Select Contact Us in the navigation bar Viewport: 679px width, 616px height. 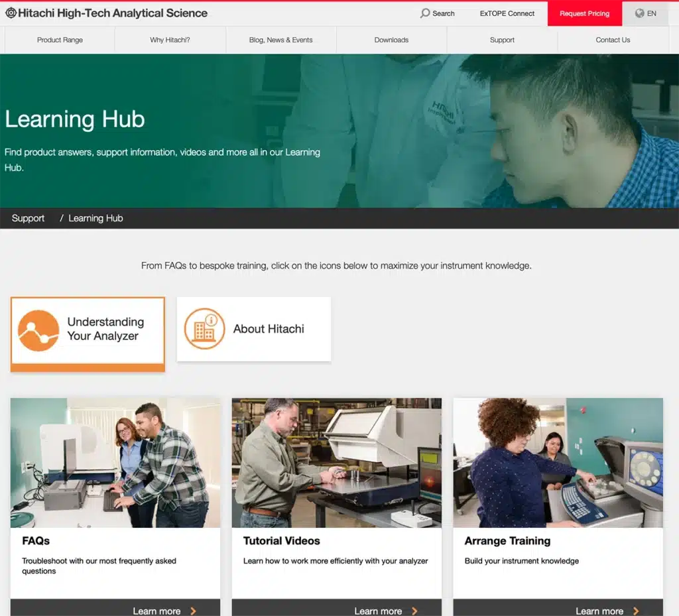tap(612, 40)
